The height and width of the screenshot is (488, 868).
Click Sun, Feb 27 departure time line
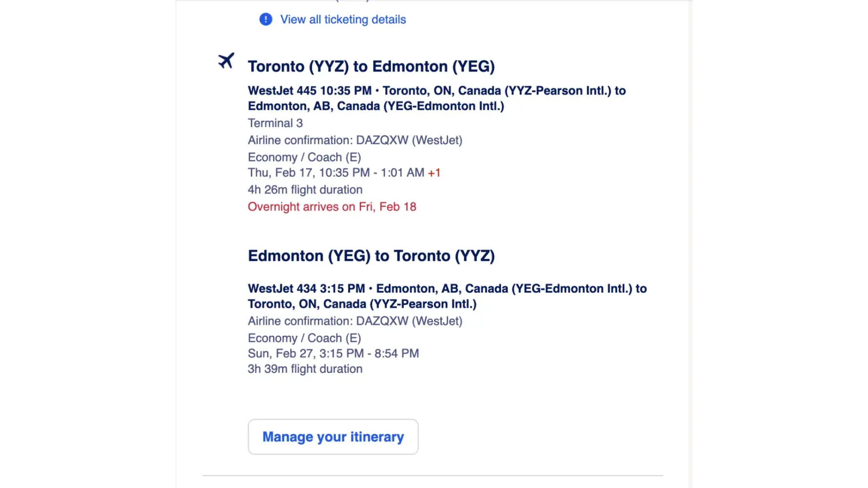coord(333,353)
